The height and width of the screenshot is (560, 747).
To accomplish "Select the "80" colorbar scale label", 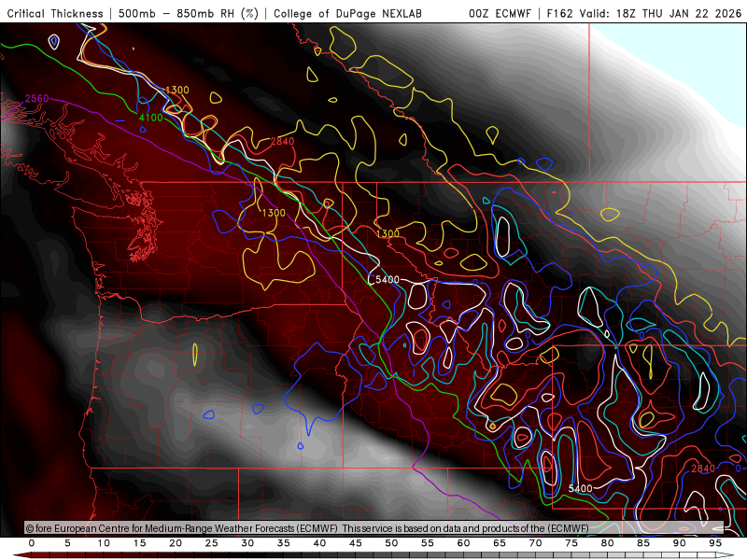I will pyautogui.click(x=608, y=543).
